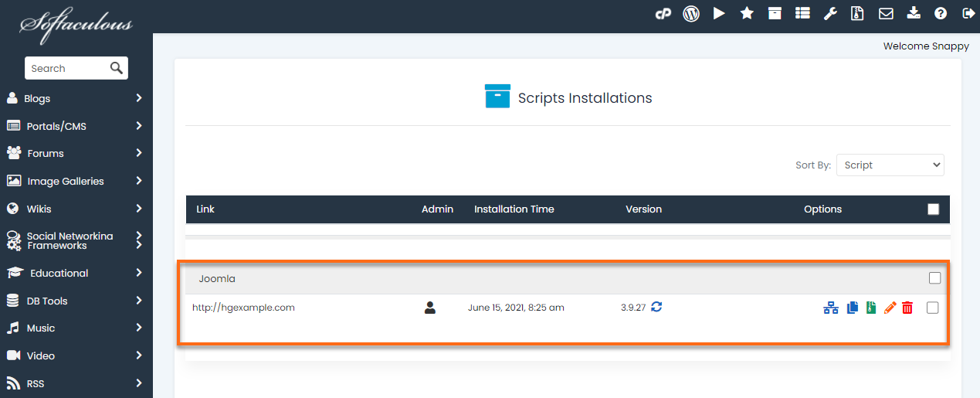The width and height of the screenshot is (980, 398).
Task: Click the orange pencil edit installation icon
Action: pyautogui.click(x=890, y=308)
